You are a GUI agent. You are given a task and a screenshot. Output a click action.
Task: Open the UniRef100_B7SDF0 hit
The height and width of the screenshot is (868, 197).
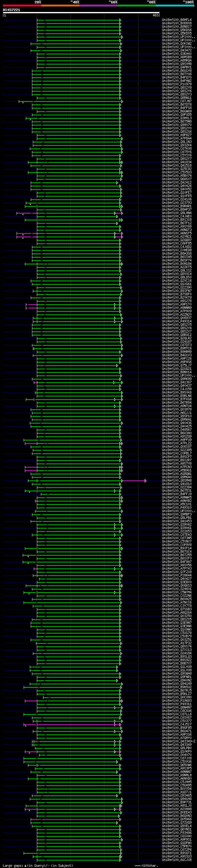coord(177,294)
